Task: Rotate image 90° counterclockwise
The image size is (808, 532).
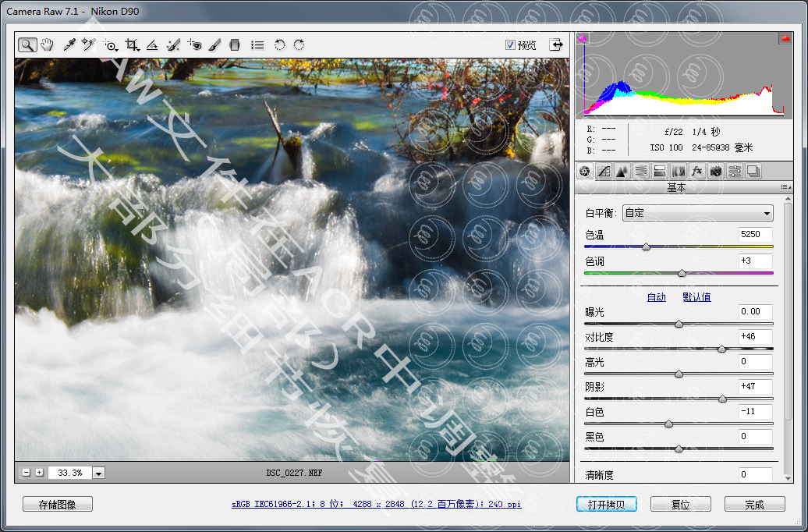Action: (x=279, y=44)
